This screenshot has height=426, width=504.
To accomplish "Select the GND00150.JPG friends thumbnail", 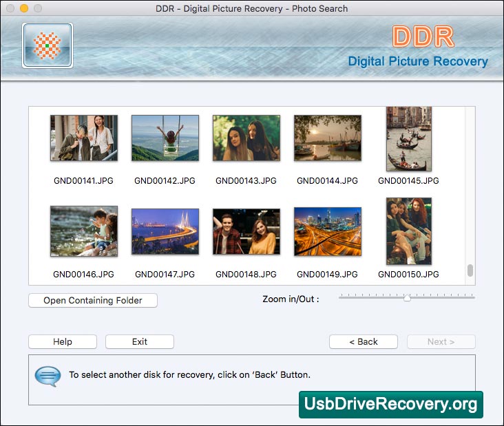I will [x=409, y=231].
